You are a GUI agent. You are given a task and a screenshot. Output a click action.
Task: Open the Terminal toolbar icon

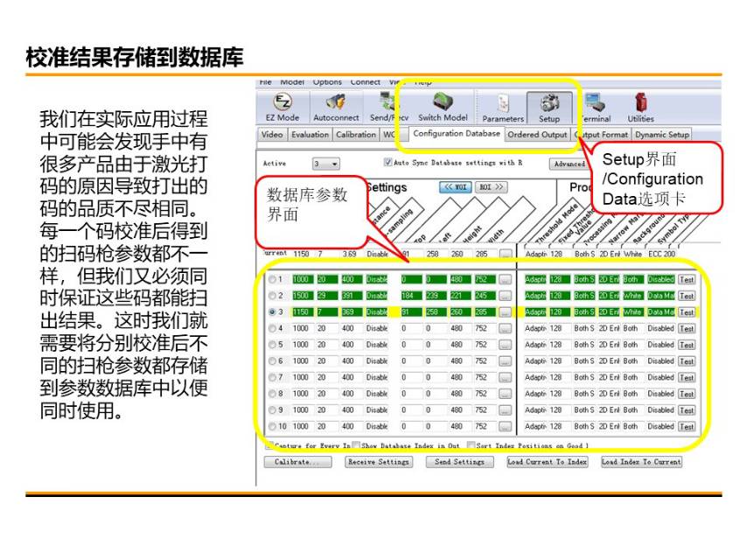point(595,108)
